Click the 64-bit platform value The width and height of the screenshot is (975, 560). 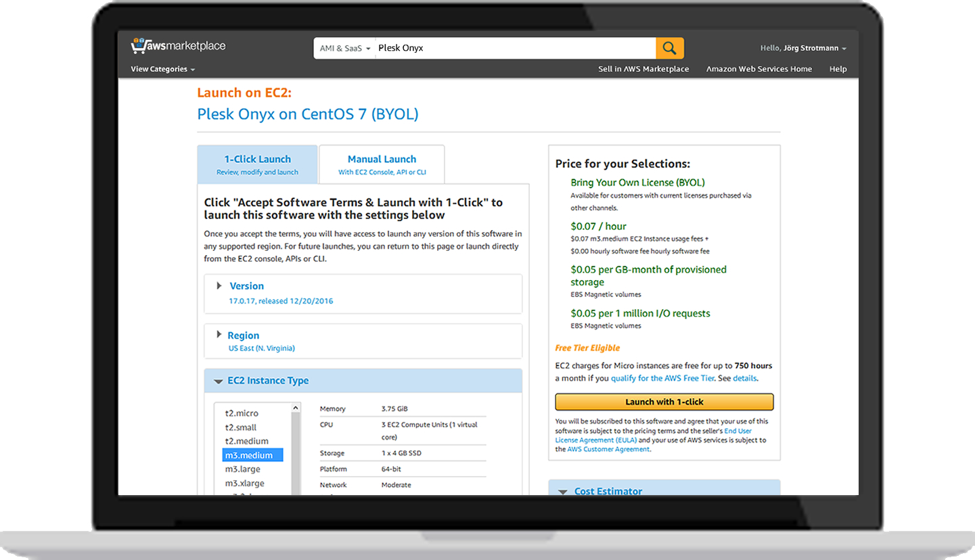point(392,469)
